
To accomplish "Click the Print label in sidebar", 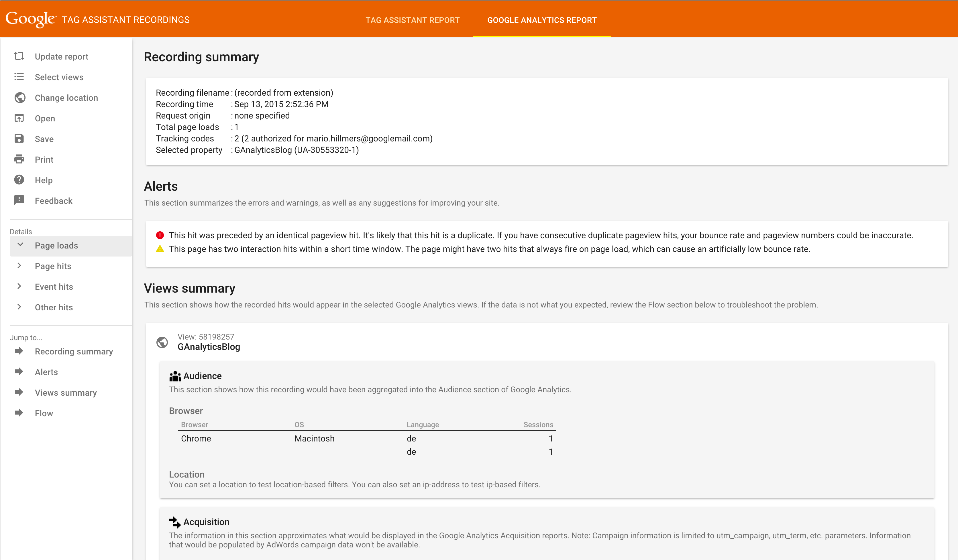I will click(44, 159).
